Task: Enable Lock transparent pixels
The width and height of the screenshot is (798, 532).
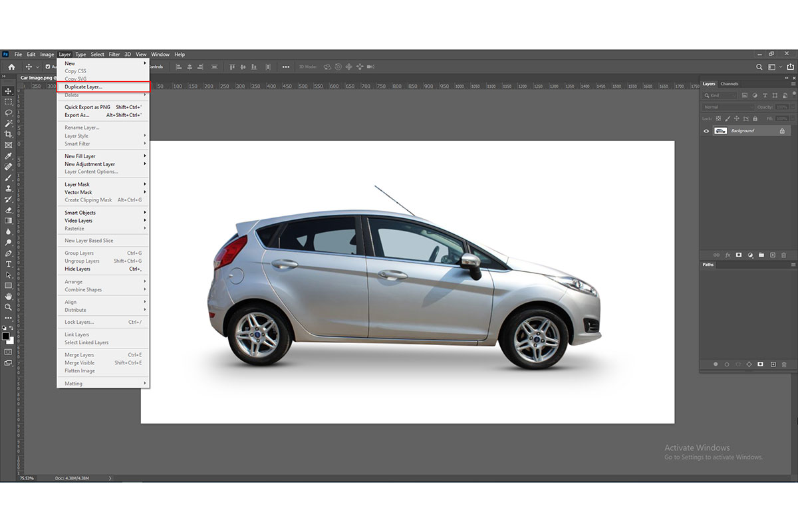Action: point(718,118)
